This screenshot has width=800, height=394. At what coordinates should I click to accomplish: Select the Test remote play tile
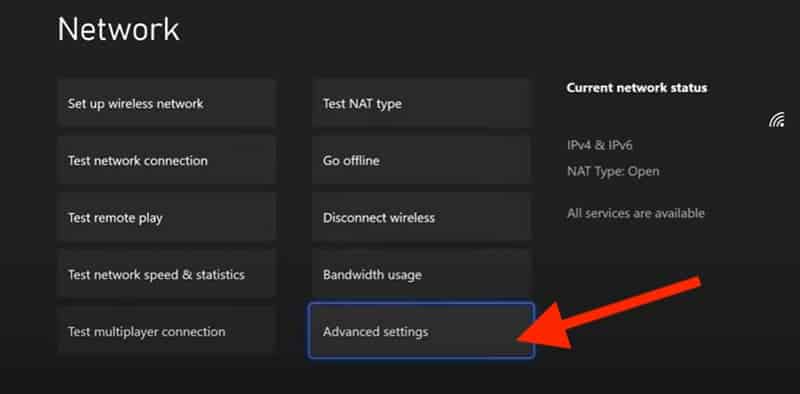pos(166,218)
